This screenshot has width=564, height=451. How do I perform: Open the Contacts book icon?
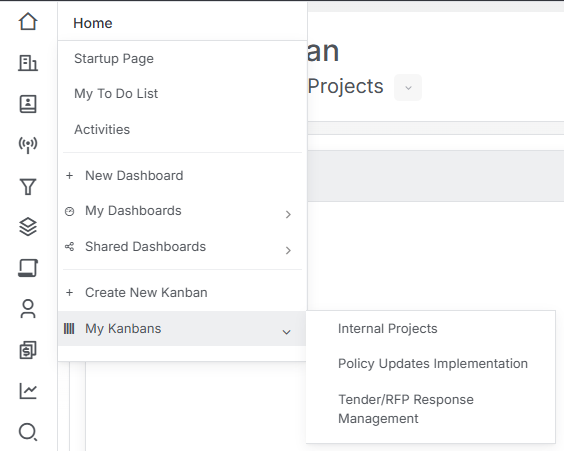point(28,104)
